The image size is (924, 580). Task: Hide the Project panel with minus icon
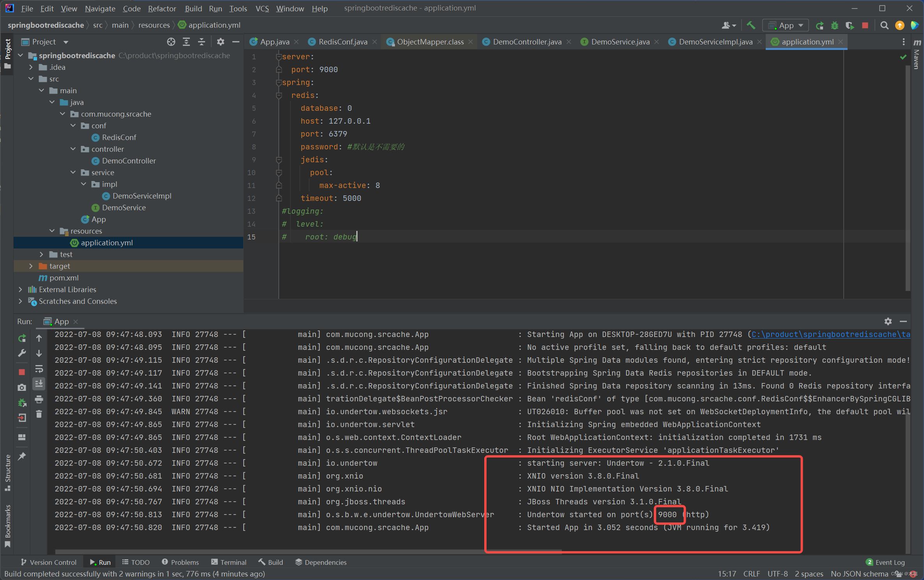[x=236, y=42]
